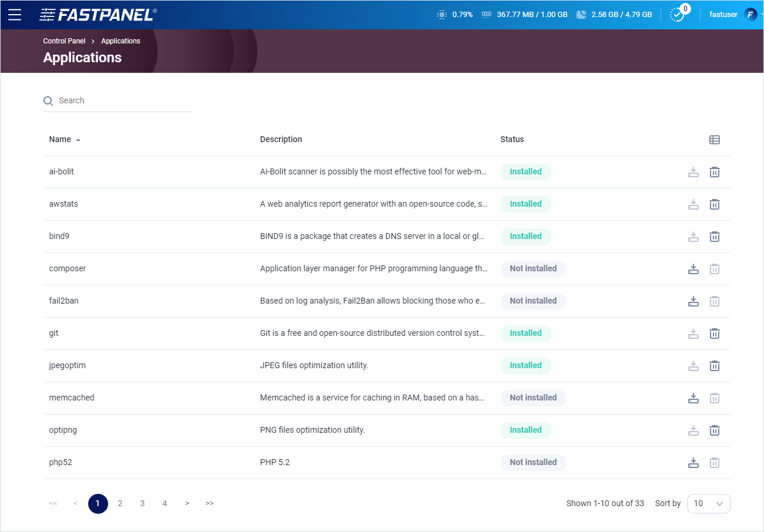
Task: Click the 367.77 MB / 1.00 GB memory value
Action: click(x=532, y=15)
